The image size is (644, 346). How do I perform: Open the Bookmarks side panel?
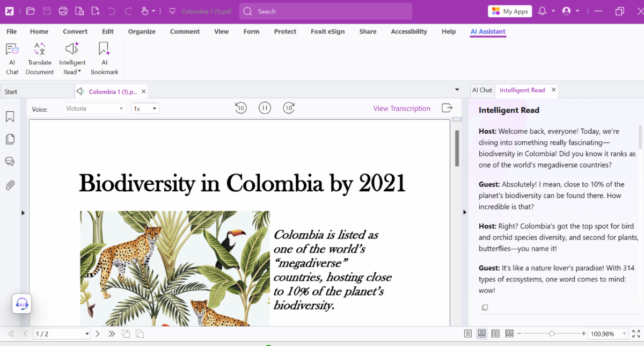(x=10, y=117)
